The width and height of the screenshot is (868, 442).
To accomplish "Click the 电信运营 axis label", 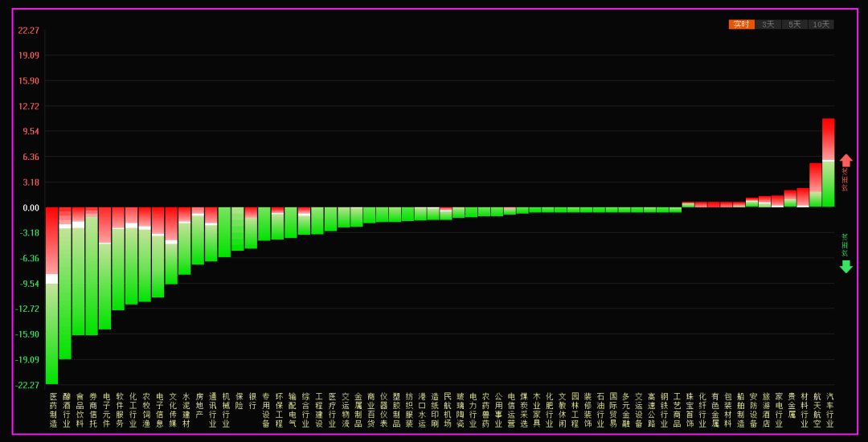I will click(x=511, y=410).
